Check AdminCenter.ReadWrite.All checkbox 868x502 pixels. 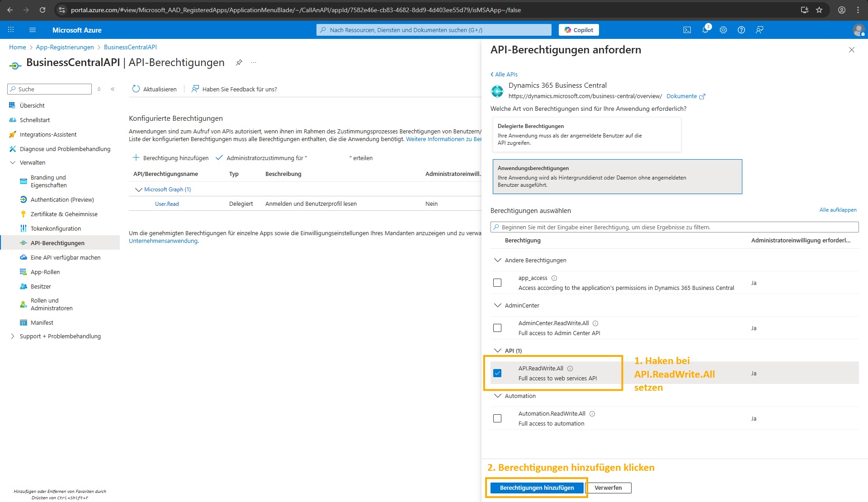tap(497, 328)
